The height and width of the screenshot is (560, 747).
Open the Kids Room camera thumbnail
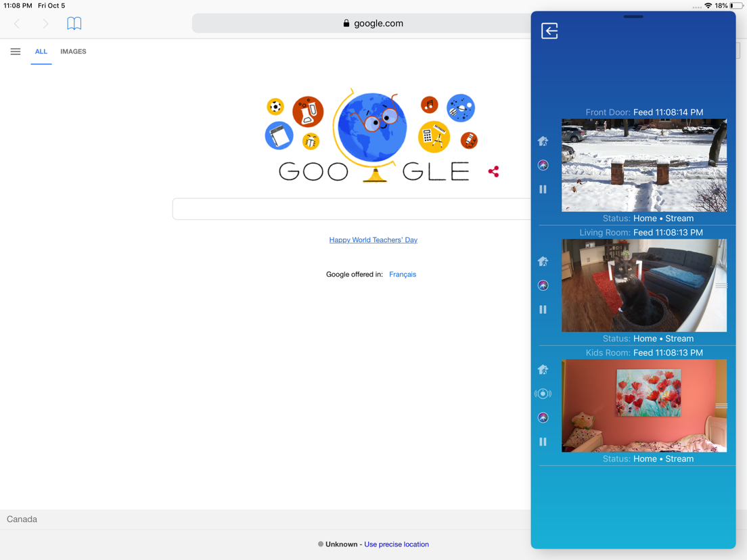tap(644, 406)
